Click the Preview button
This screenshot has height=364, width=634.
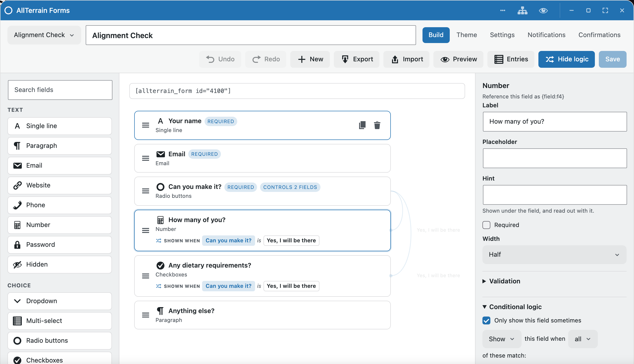458,59
